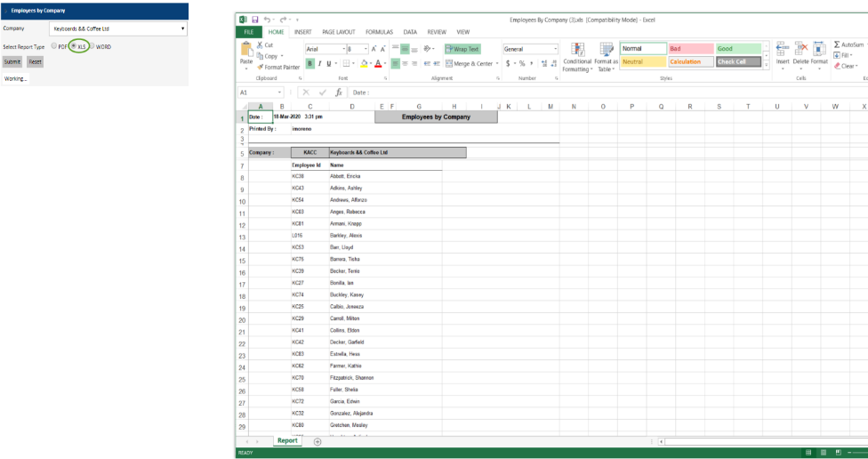Expand the cell Styles gallery
Image resolution: width=868 pixels, height=459 pixels.
(766, 65)
